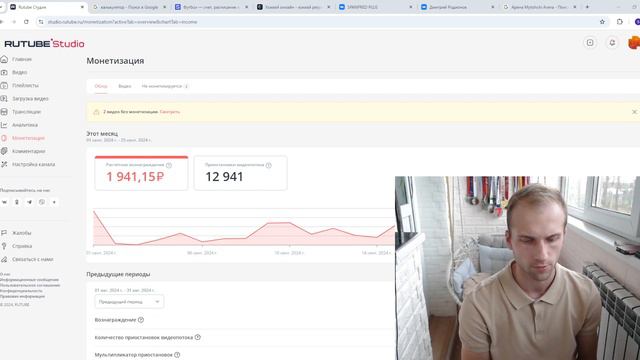The width and height of the screenshot is (640, 360).
Task: Click the Этот месяц heading
Action: (102, 133)
